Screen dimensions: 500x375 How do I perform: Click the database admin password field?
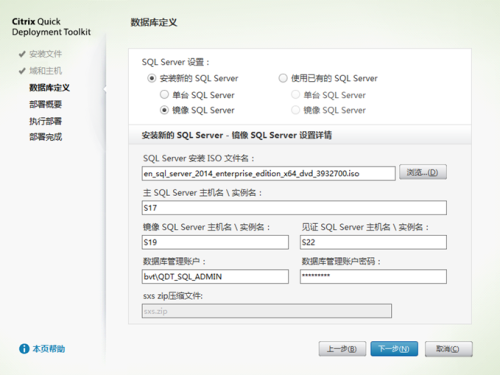point(373,277)
